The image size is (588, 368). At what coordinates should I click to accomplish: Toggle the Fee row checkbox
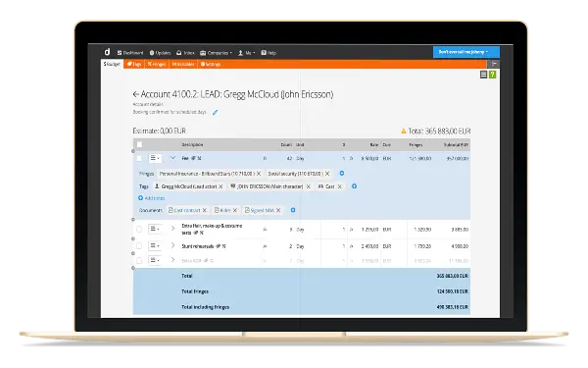(139, 158)
